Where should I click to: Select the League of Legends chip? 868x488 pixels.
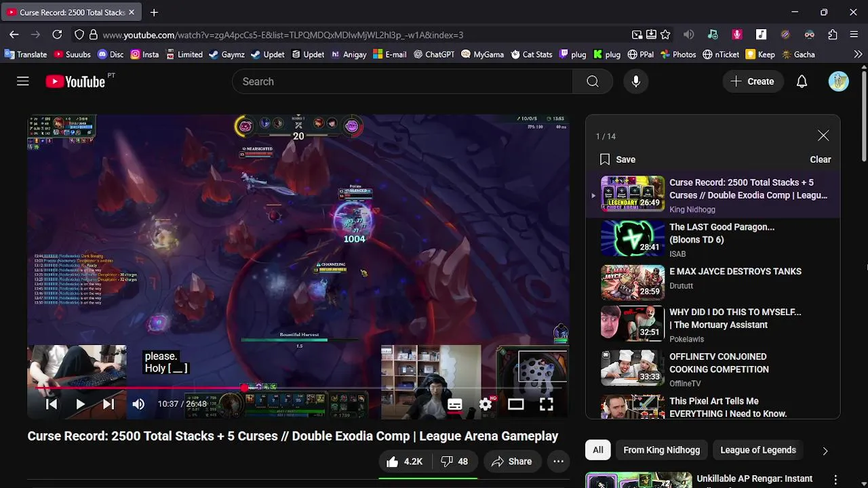[x=758, y=450]
